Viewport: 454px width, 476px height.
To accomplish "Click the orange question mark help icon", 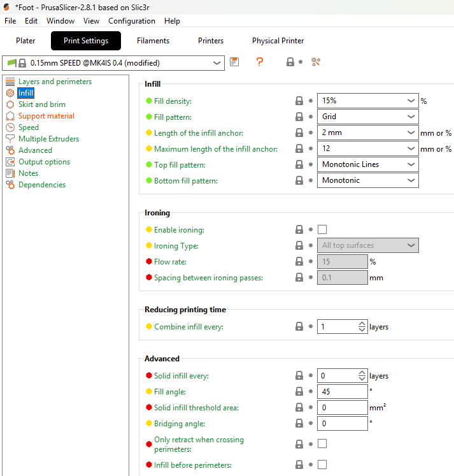I will [x=260, y=62].
